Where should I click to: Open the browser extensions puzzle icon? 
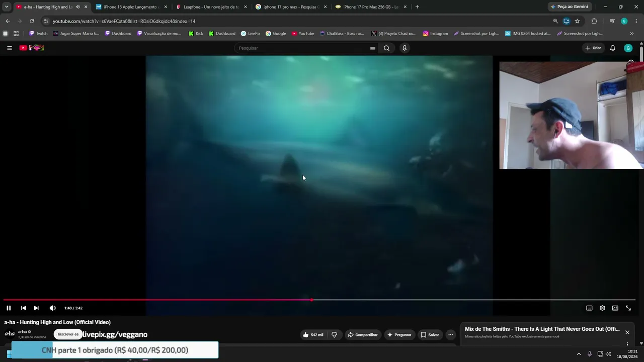594,21
